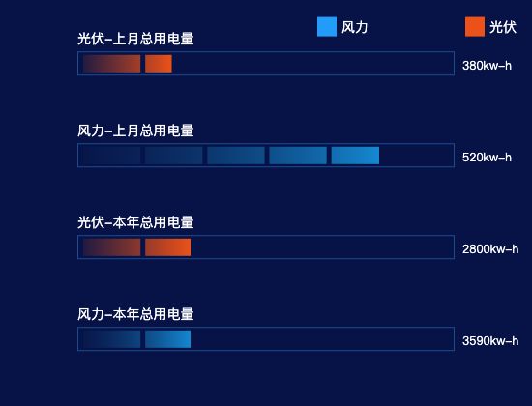Image resolution: width=532 pixels, height=406 pixels.
Task: Click the 3590kw-h value label
Action: (x=490, y=341)
